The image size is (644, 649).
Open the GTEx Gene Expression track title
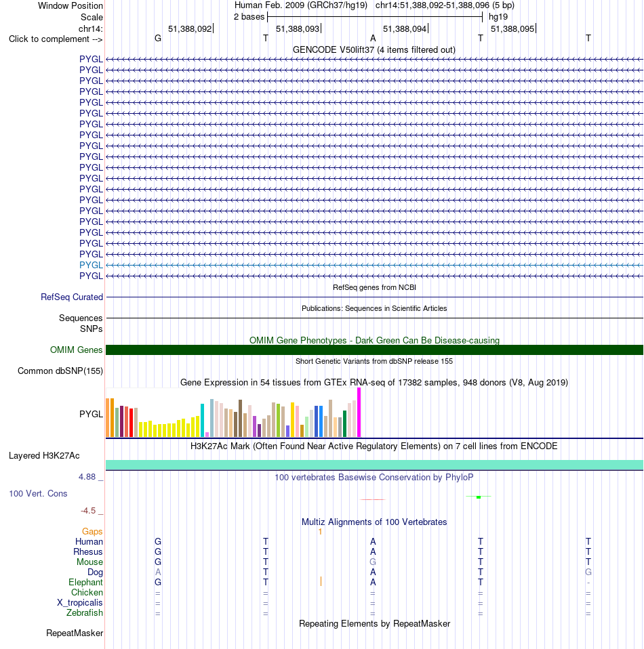[x=374, y=383]
